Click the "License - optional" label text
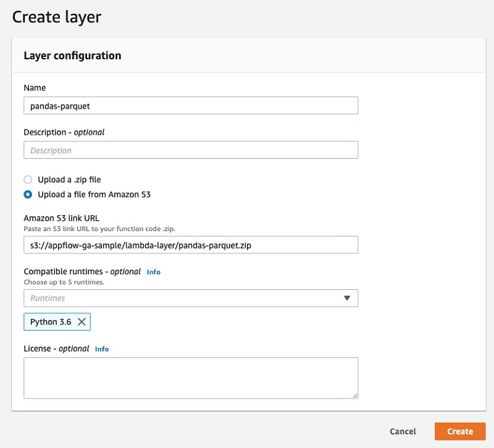The height and width of the screenshot is (448, 494). click(56, 349)
